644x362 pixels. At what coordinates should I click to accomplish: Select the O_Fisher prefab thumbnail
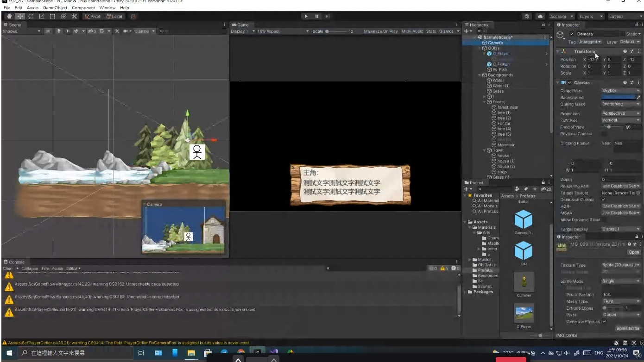click(x=524, y=281)
